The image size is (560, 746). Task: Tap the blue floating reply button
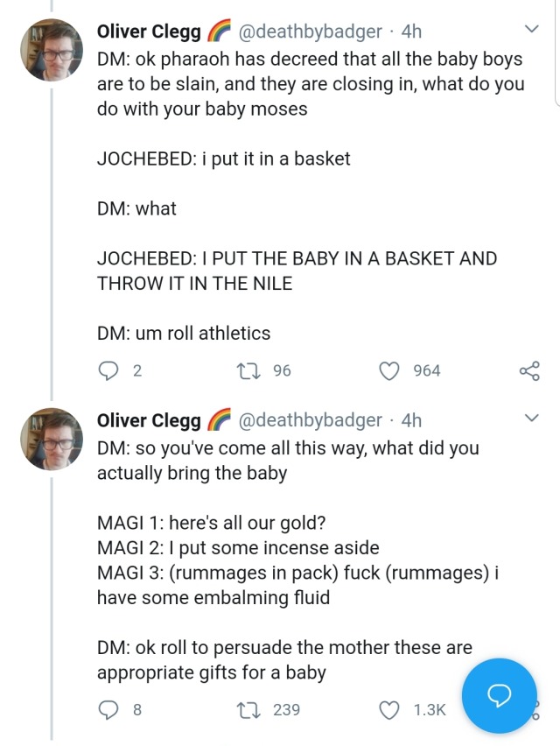click(x=499, y=696)
